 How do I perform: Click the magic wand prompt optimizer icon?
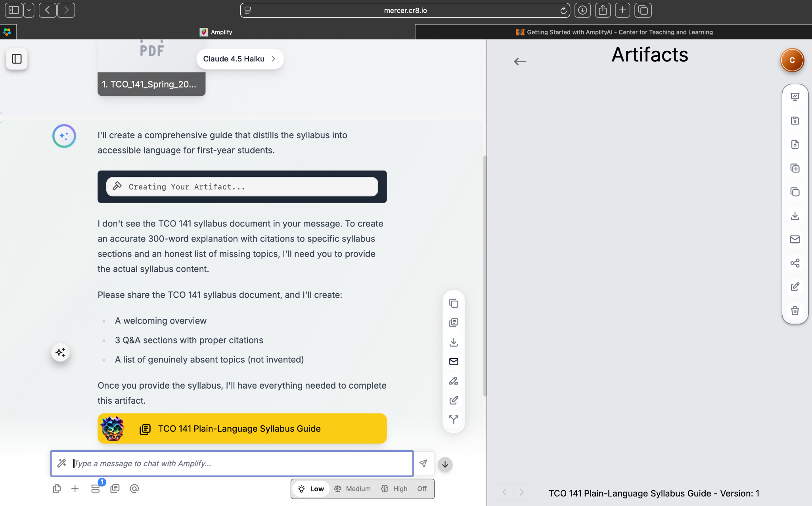click(62, 463)
